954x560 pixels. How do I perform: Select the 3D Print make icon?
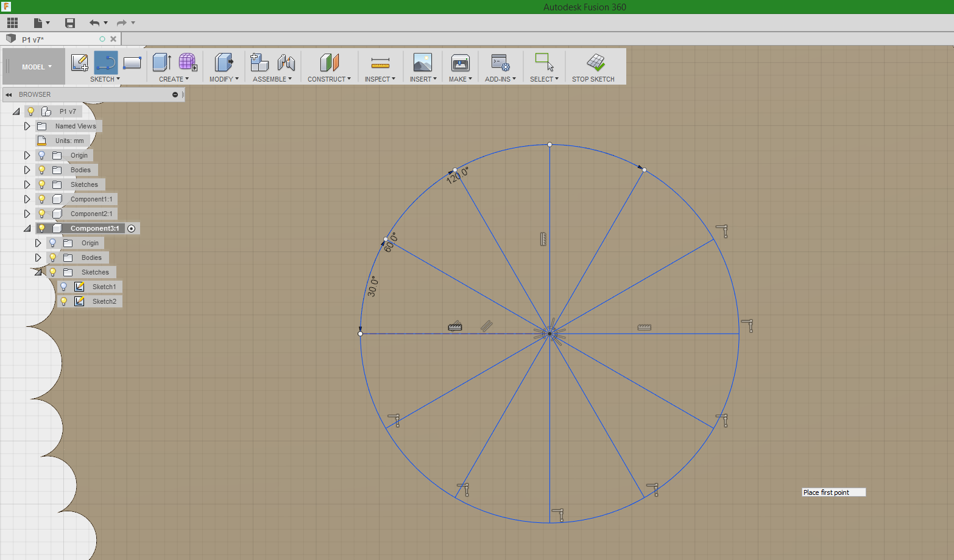click(461, 62)
